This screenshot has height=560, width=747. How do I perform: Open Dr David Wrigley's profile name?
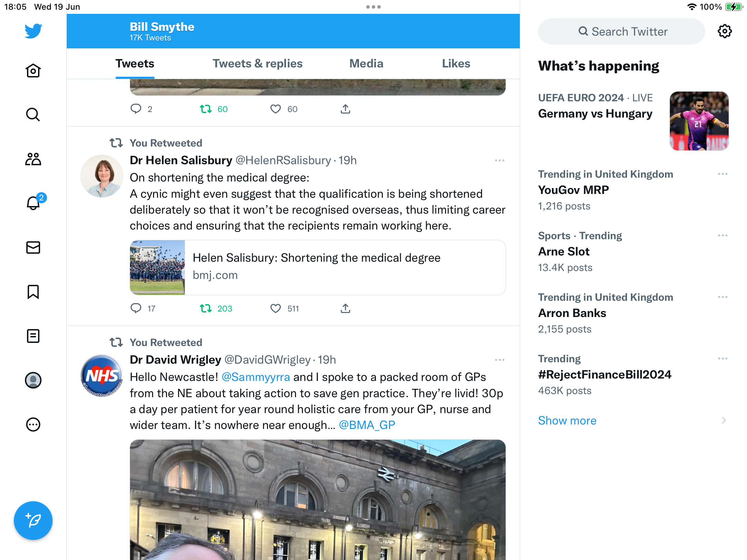click(175, 360)
